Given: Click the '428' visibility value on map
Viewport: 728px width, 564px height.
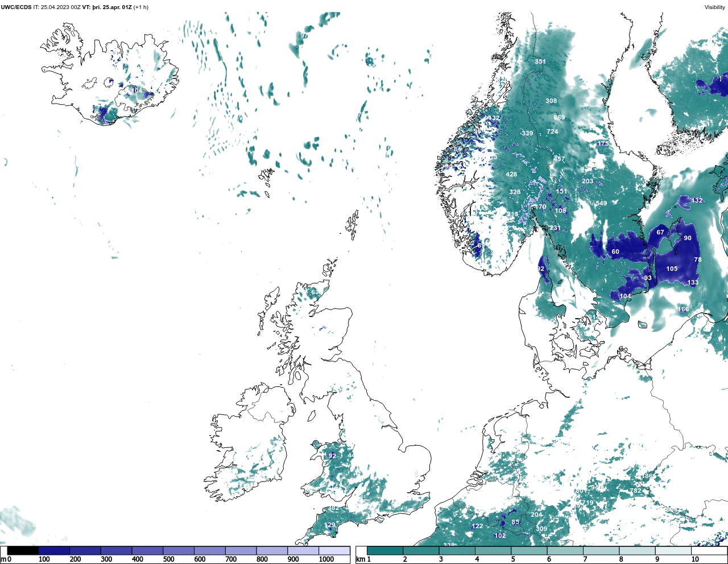Looking at the screenshot, I should [x=512, y=175].
